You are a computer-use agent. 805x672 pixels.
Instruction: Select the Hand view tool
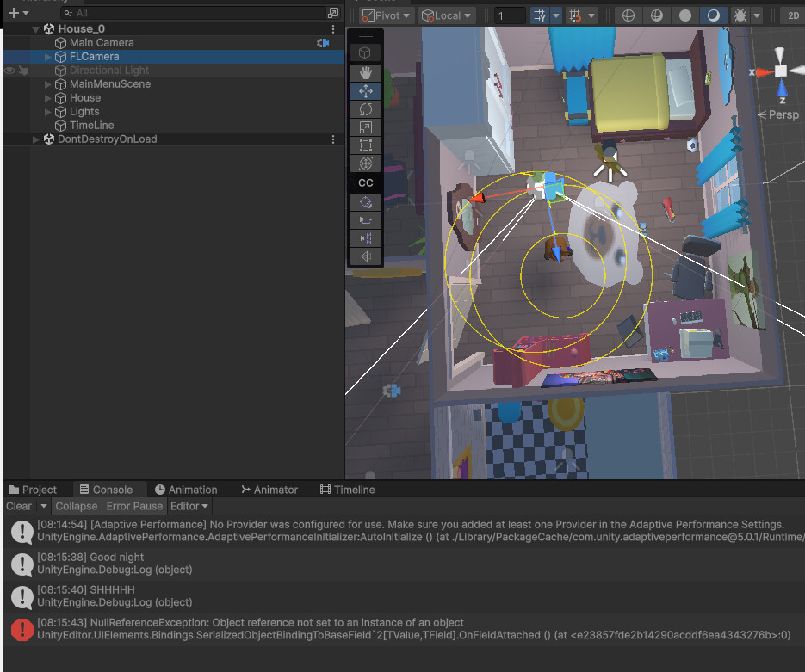click(x=365, y=72)
